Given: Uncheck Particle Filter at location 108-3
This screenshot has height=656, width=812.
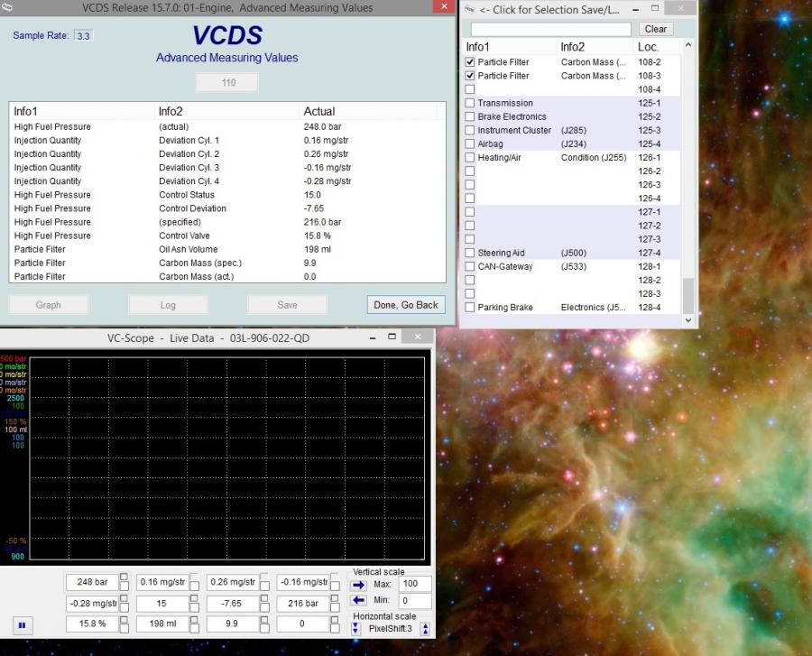Looking at the screenshot, I should (x=469, y=76).
